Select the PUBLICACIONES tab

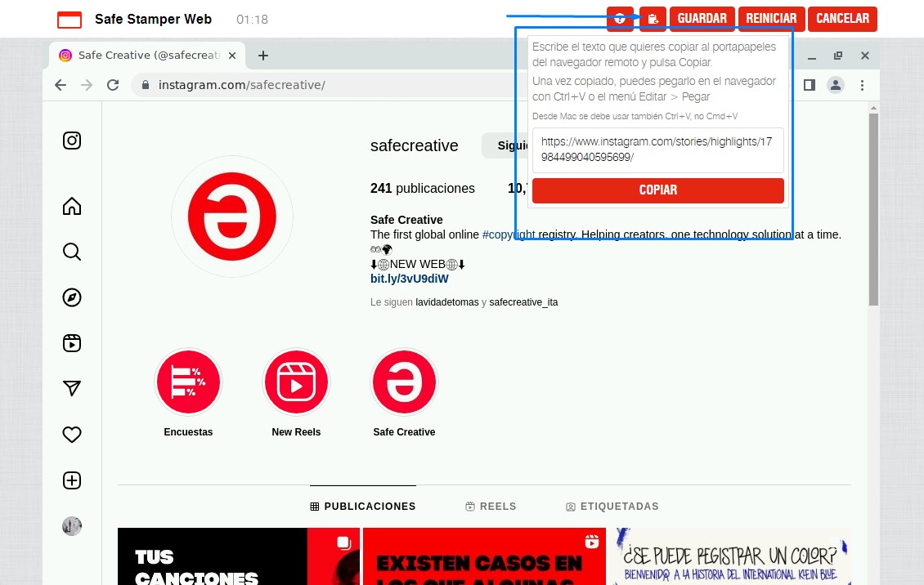pos(363,506)
